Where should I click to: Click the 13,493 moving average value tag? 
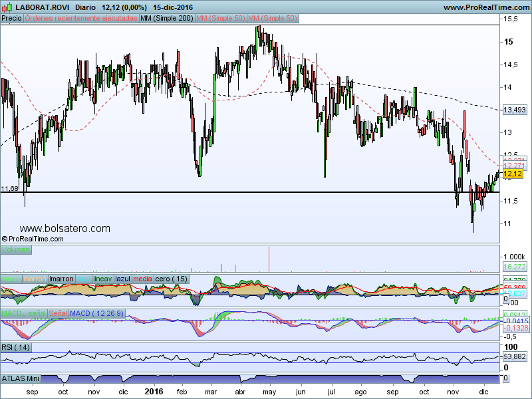[515, 110]
